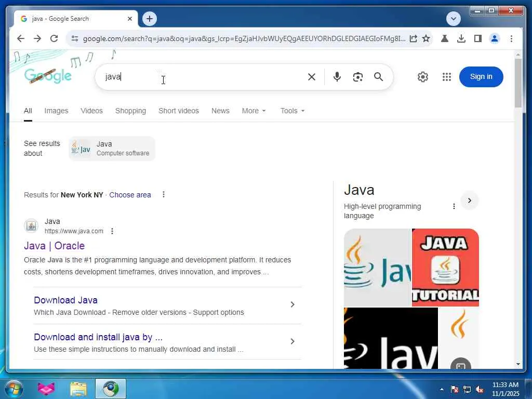The height and width of the screenshot is (399, 532).
Task: Click the page vertical scrollbar thumb
Action: pyautogui.click(x=518, y=83)
